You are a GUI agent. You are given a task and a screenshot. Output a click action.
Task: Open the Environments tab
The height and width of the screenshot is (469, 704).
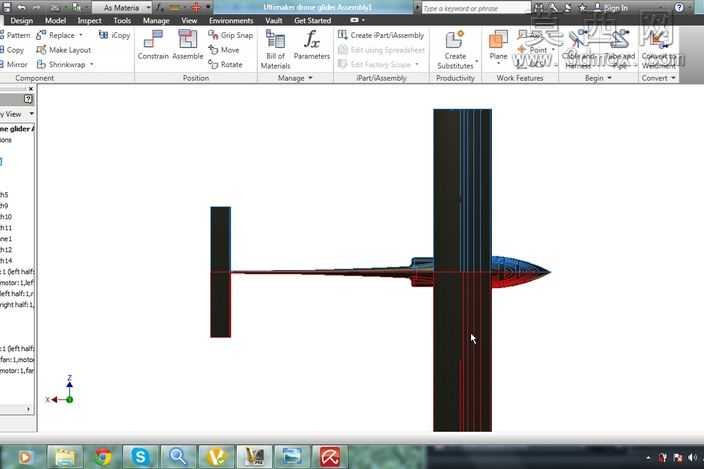(x=231, y=21)
